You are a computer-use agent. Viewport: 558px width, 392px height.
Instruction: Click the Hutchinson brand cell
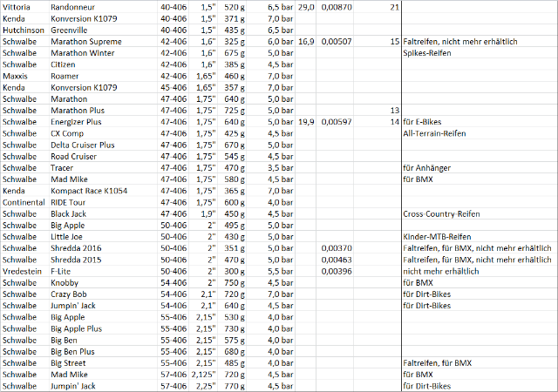(x=24, y=30)
